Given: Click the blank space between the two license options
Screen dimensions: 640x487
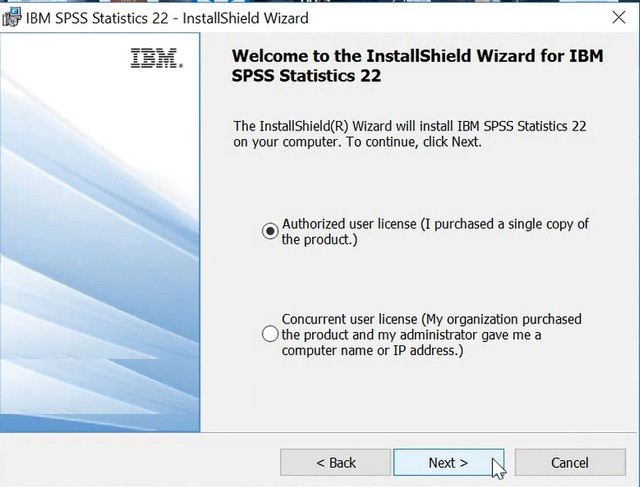Looking at the screenshot, I should 424,279.
